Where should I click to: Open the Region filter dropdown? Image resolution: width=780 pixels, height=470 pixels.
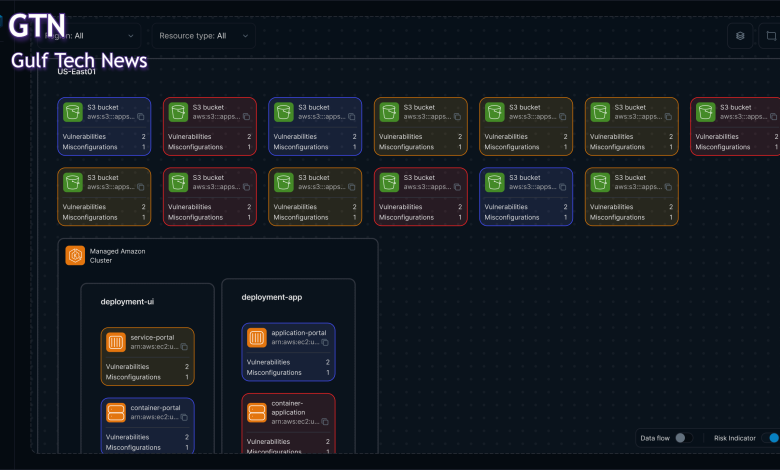tap(95, 36)
